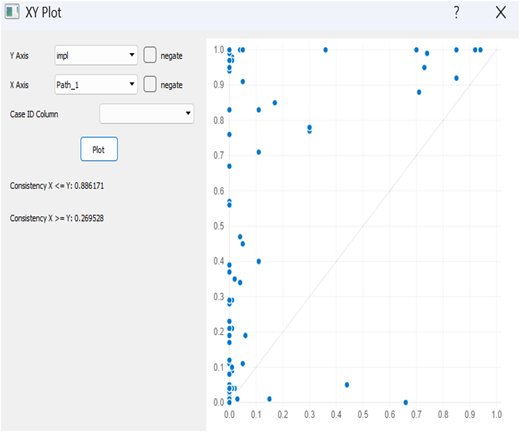Click the 0.5 tick label on y-axis

pos(219,226)
